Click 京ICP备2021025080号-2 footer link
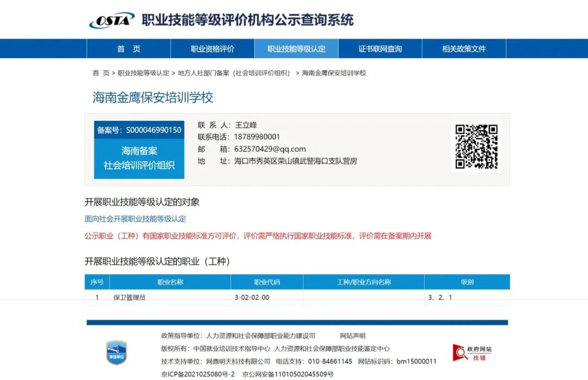Screen dimensions: 588x380 tap(198, 374)
